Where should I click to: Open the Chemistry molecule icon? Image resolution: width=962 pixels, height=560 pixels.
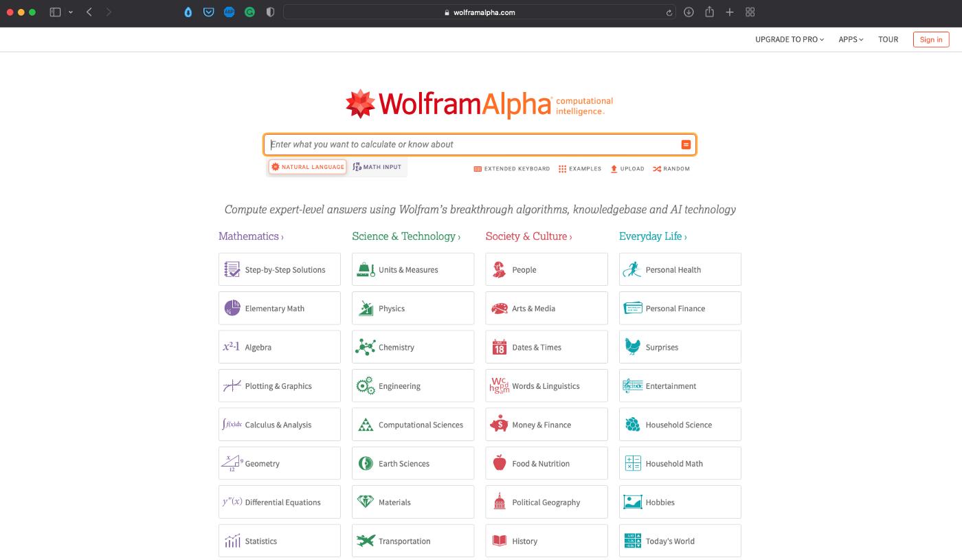(x=366, y=347)
